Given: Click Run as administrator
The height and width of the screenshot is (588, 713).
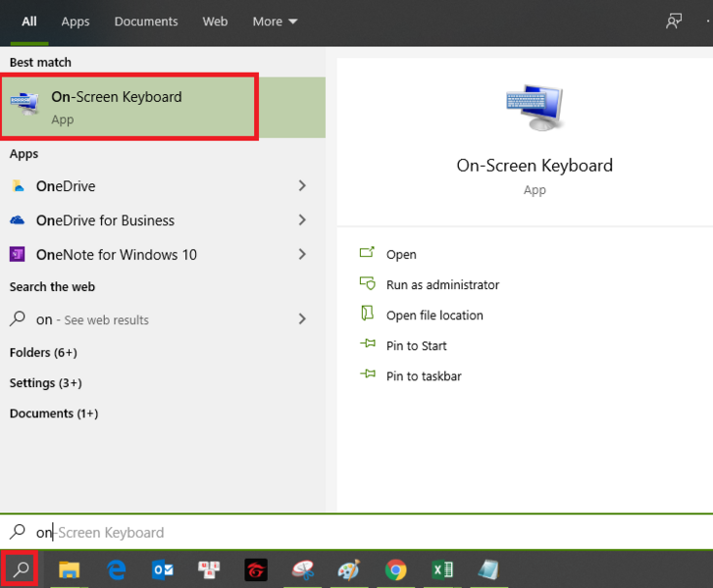Looking at the screenshot, I should coord(442,285).
